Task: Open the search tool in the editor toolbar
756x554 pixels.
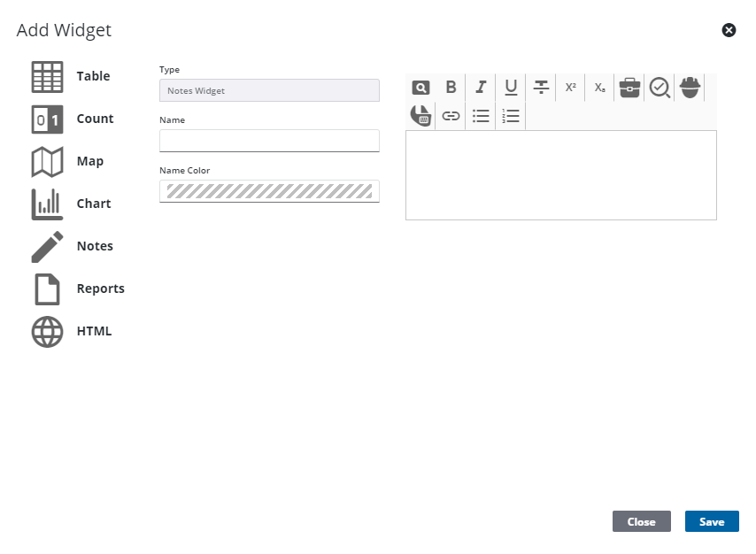Action: (420, 87)
